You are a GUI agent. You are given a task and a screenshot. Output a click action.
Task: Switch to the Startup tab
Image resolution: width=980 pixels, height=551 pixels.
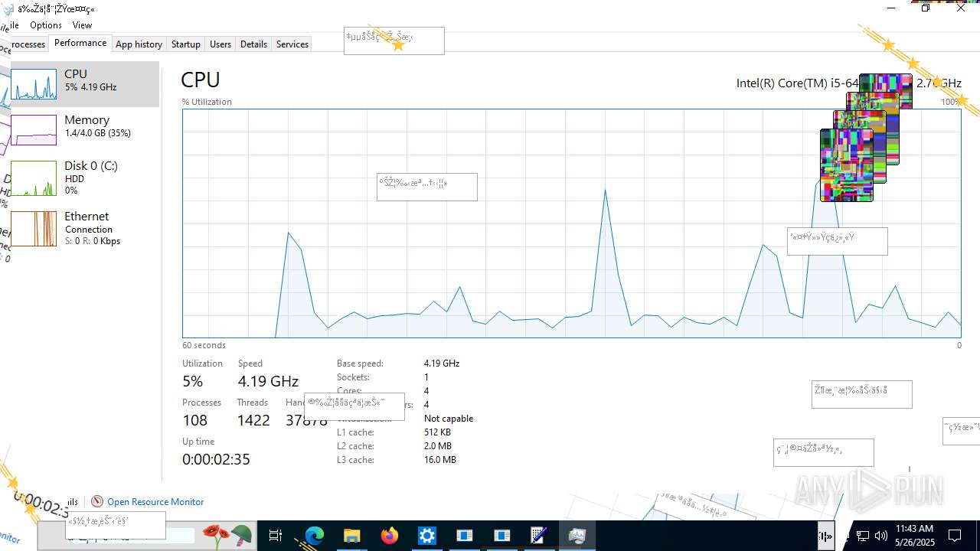coord(185,44)
